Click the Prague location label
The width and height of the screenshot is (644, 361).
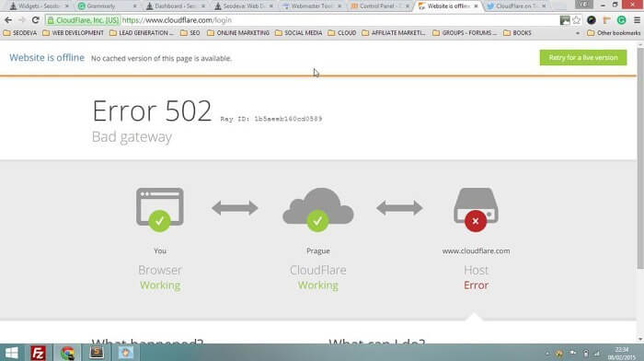[x=318, y=250]
